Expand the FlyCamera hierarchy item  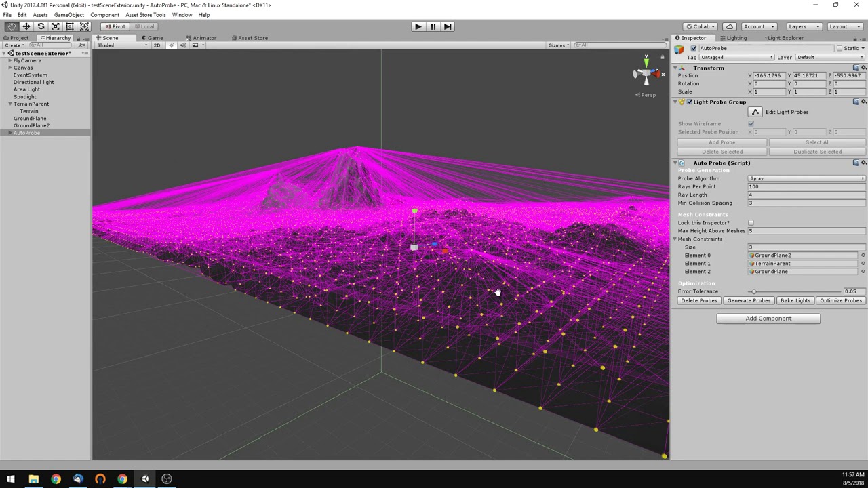(x=10, y=61)
